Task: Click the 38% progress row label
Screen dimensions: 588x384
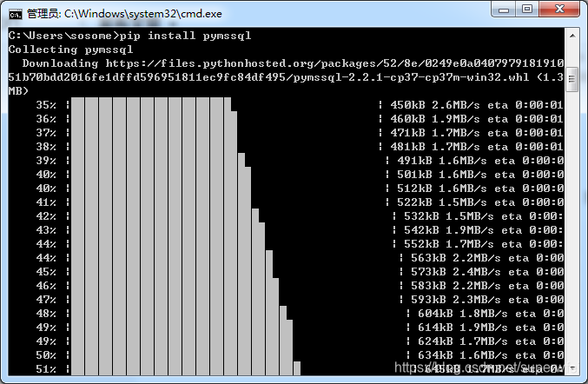Action: click(x=46, y=147)
